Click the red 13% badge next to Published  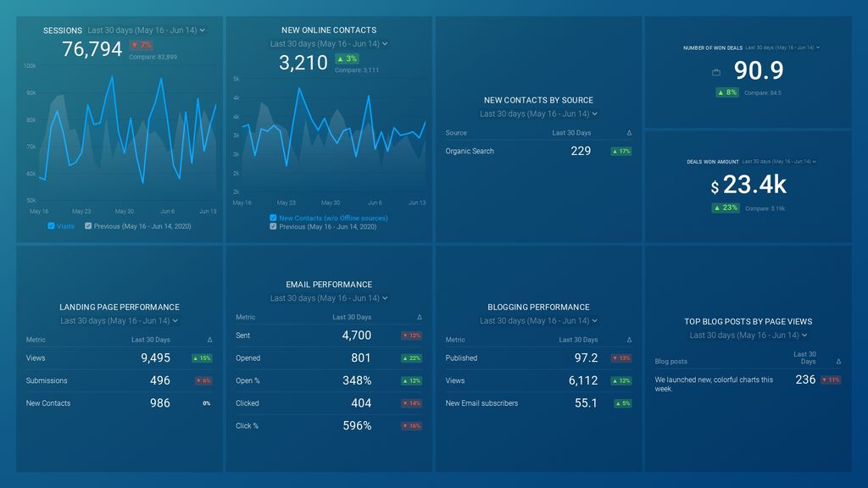[620, 358]
